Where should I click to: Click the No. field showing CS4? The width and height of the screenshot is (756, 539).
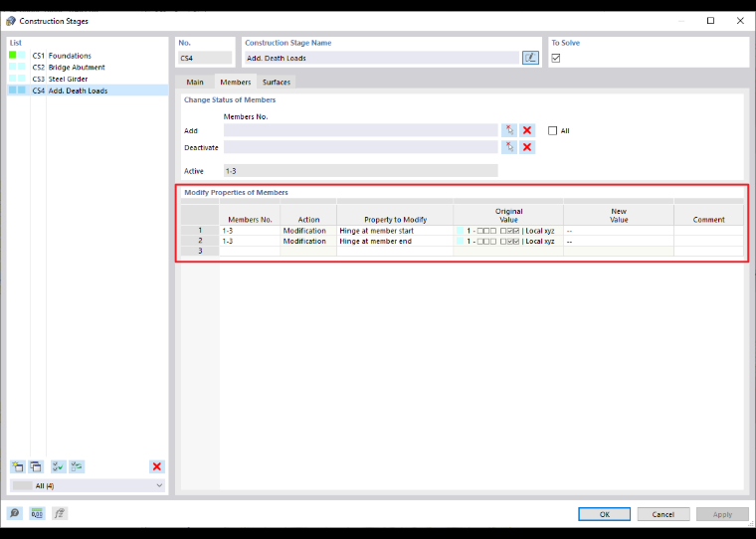205,58
